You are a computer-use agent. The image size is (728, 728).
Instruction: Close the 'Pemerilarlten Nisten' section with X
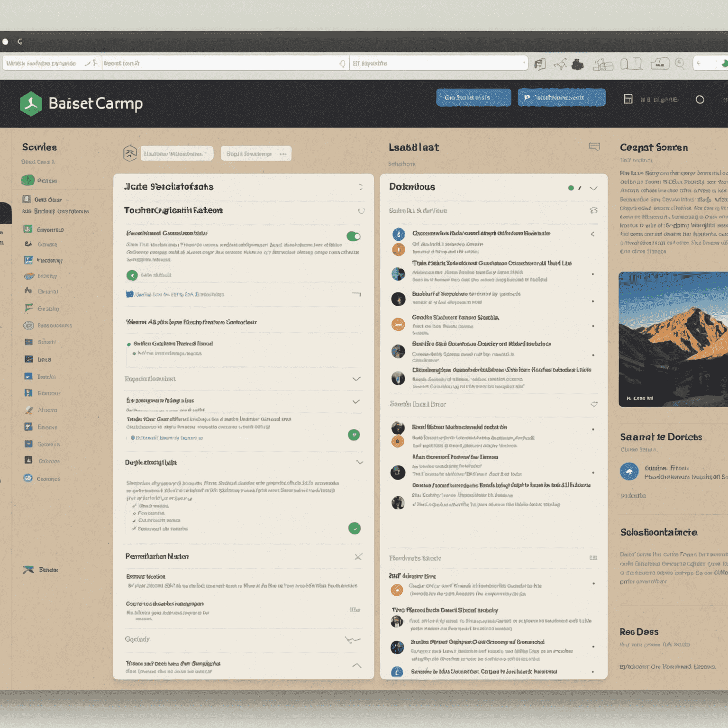coord(358,556)
